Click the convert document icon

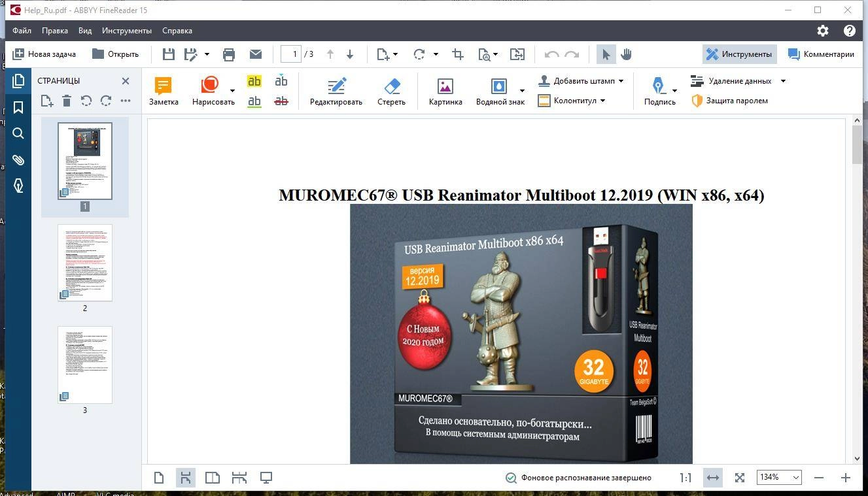tap(517, 54)
